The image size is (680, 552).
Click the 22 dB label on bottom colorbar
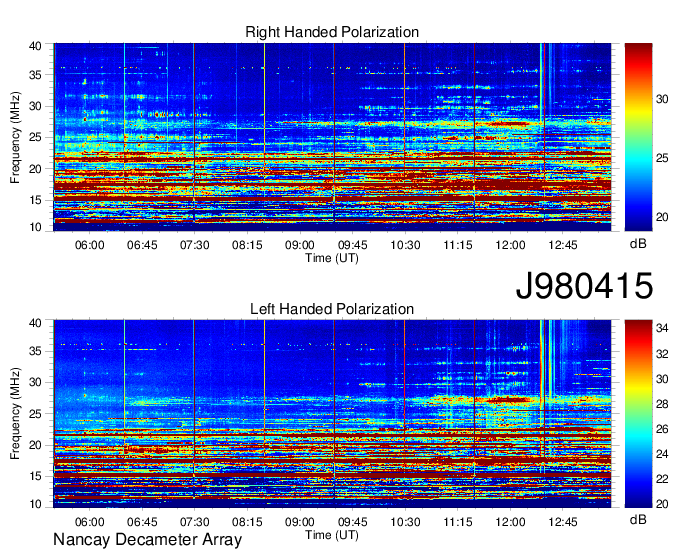tap(662, 479)
